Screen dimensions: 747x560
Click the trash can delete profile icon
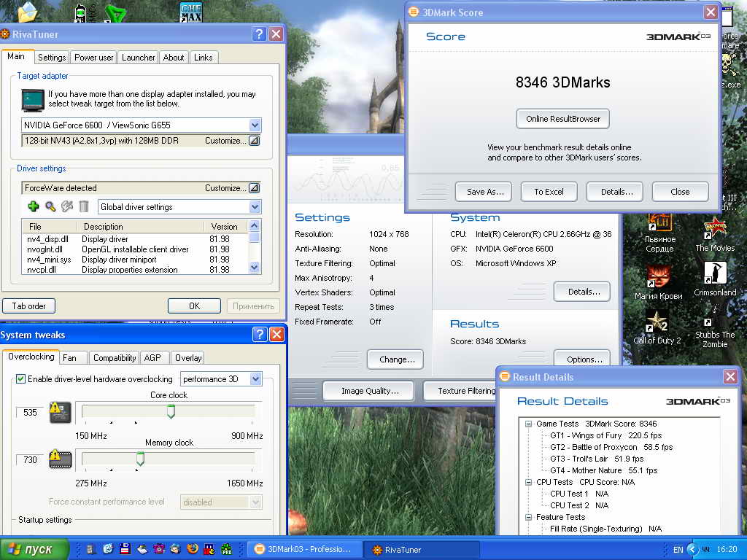[x=84, y=206]
